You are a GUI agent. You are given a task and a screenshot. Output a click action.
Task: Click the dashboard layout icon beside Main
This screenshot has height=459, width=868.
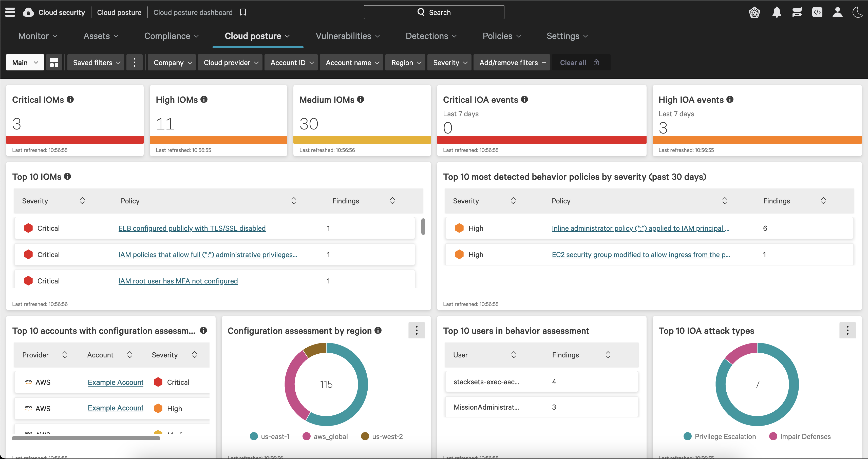point(54,62)
